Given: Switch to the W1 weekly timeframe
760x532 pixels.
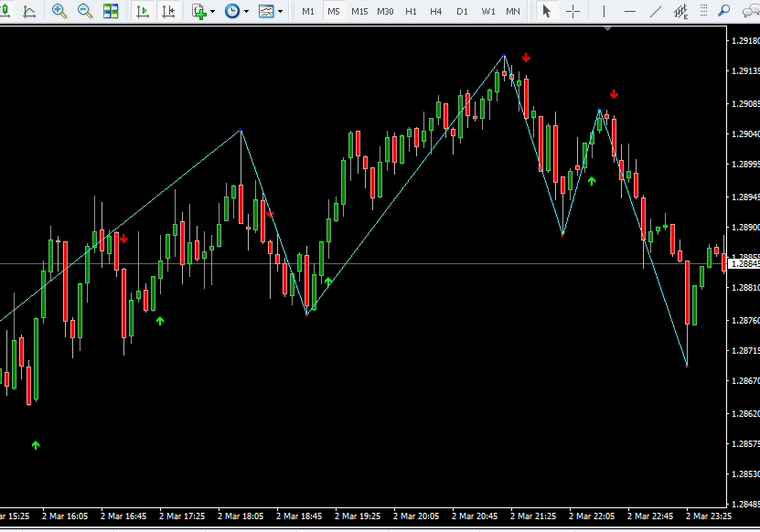Looking at the screenshot, I should 488,11.
